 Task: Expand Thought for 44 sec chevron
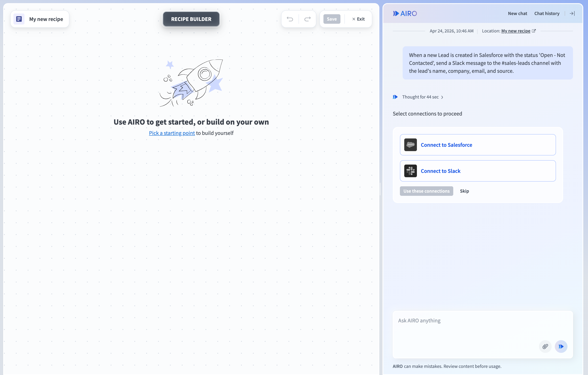pos(442,97)
